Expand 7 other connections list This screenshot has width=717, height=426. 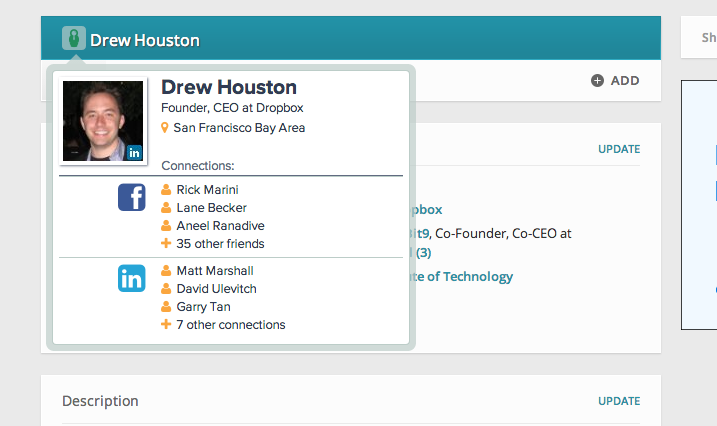[230, 325]
